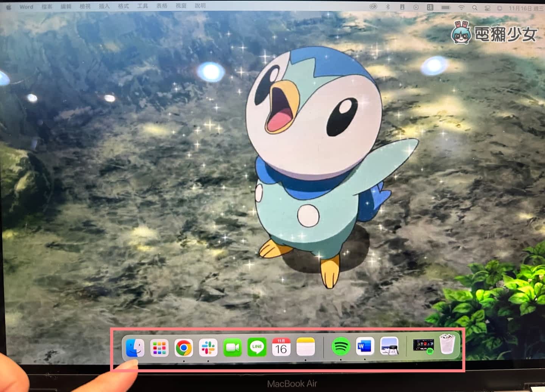545x392 pixels.
Task: Open the 編輯 menu
Action: pos(66,6)
